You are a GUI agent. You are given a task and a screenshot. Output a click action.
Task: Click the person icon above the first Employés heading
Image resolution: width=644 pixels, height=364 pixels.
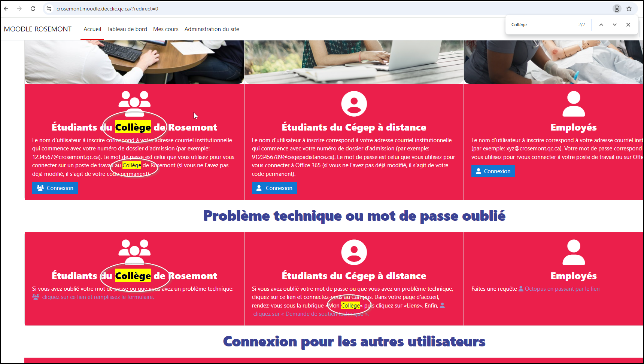tap(574, 104)
